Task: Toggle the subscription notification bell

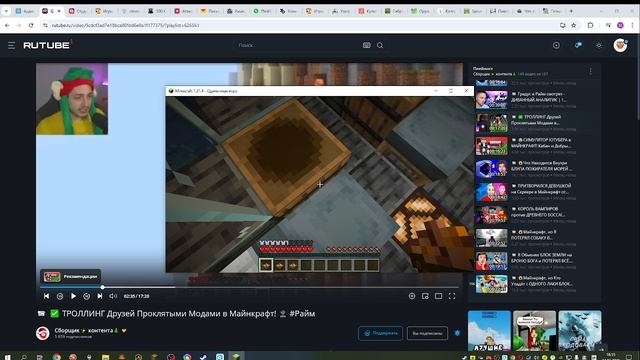Action: 457,333
